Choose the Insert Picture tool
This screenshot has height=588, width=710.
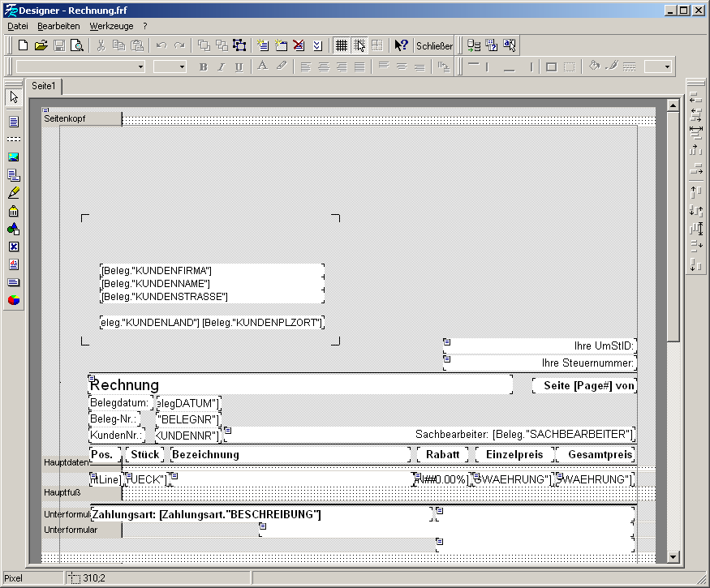14,157
